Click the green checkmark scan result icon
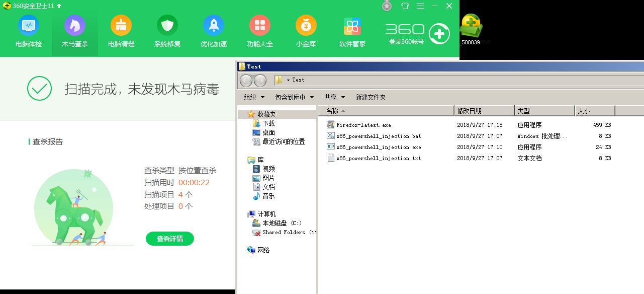 click(39, 89)
